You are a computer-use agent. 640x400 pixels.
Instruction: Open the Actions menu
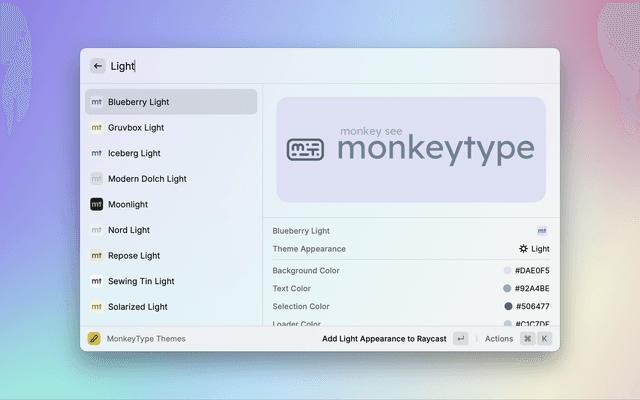(499, 339)
